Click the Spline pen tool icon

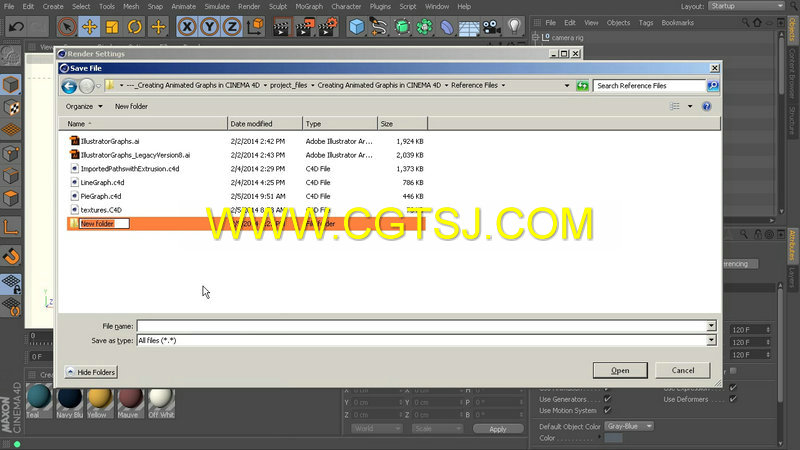(379, 27)
